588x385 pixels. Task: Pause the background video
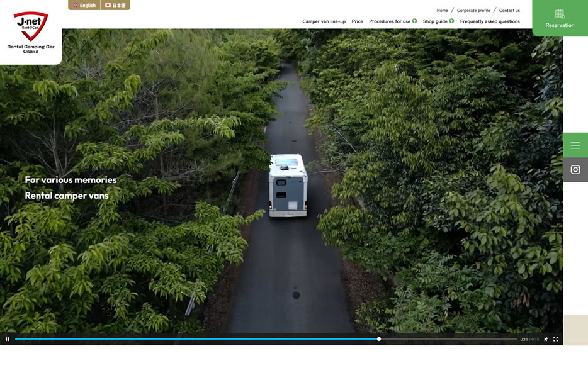8,339
